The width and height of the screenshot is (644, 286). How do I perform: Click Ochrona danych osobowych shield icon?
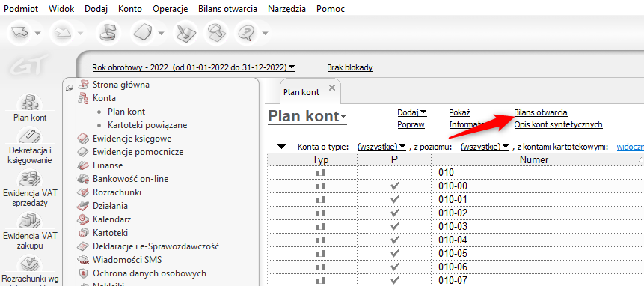point(83,273)
